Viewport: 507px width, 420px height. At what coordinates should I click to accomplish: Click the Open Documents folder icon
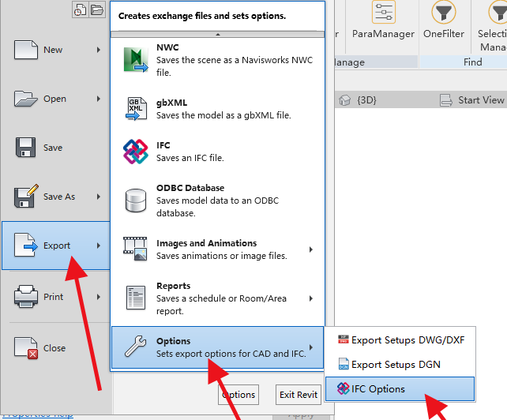point(97,10)
